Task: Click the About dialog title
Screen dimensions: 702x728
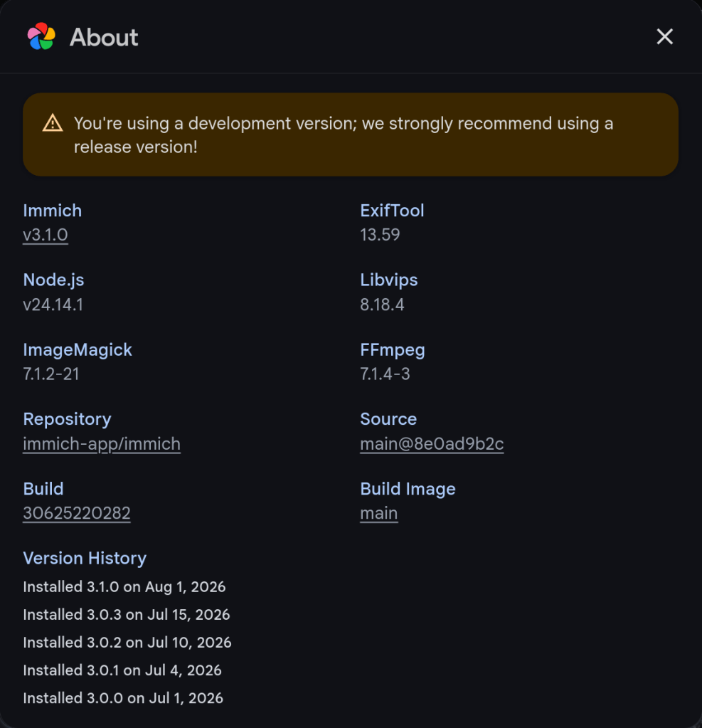Action: point(104,37)
